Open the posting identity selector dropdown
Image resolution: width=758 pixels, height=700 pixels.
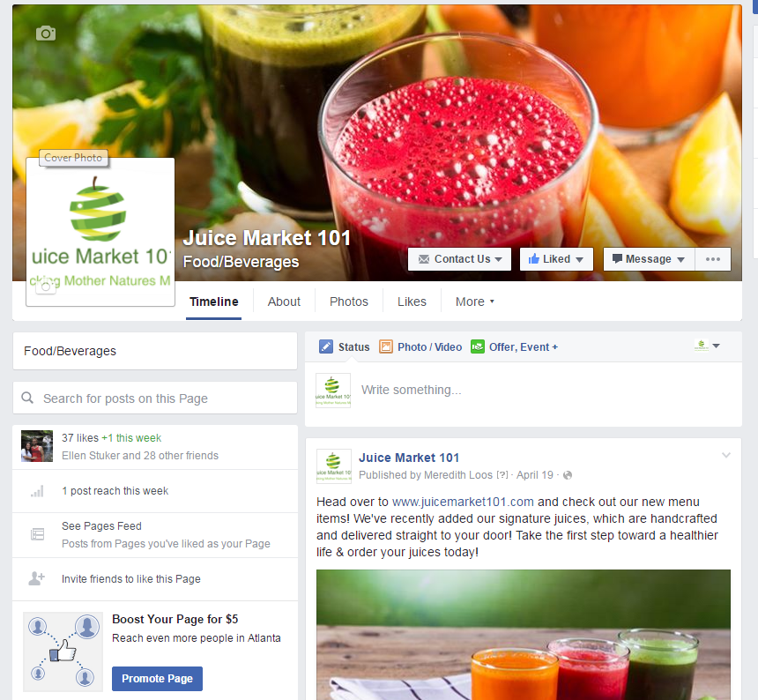tap(707, 346)
